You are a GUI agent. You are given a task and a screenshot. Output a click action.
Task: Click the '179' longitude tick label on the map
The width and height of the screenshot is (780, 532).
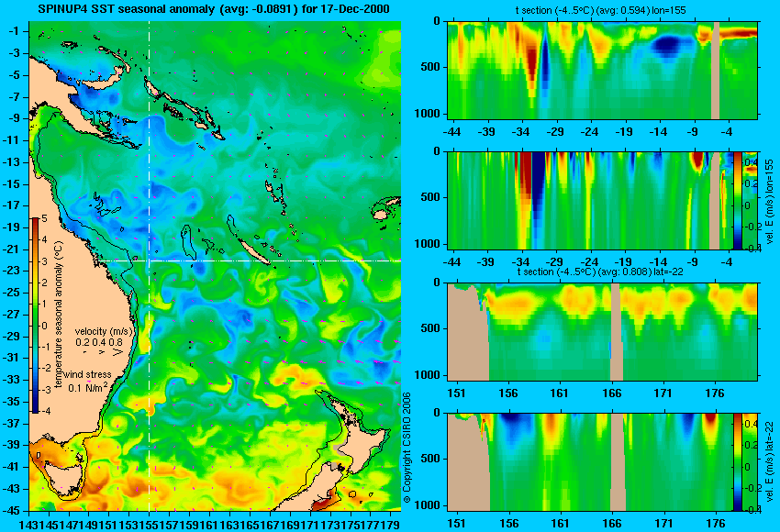[392, 525]
